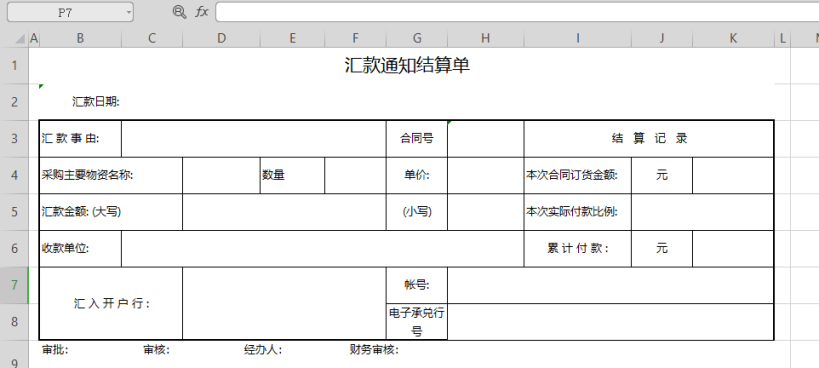Click the 帐号: cell

pyautogui.click(x=417, y=285)
